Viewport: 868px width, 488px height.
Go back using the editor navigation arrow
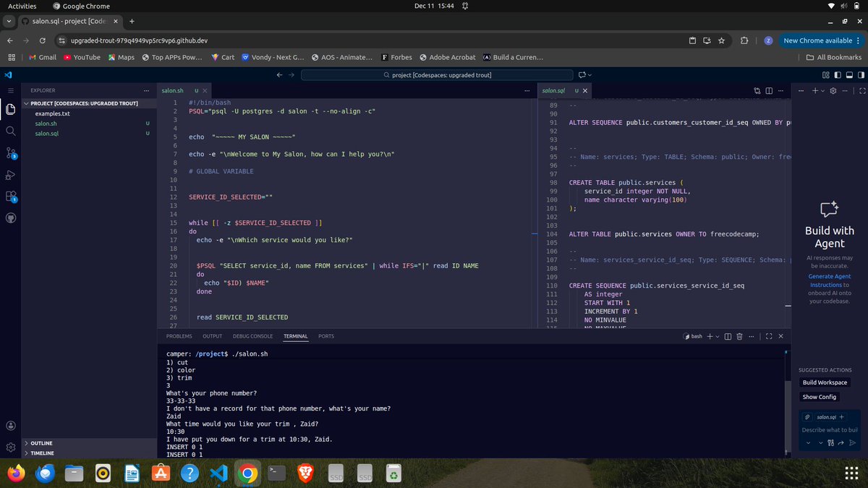[281, 74]
